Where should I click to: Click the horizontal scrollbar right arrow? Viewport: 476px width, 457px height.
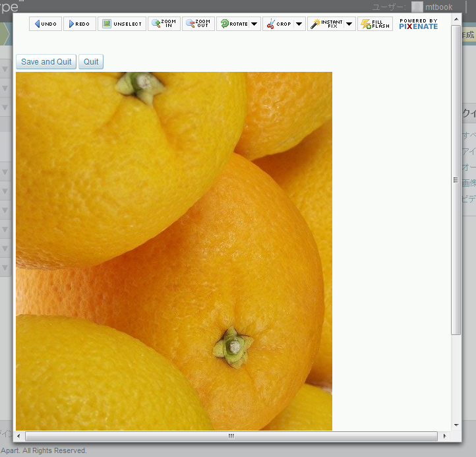click(445, 436)
